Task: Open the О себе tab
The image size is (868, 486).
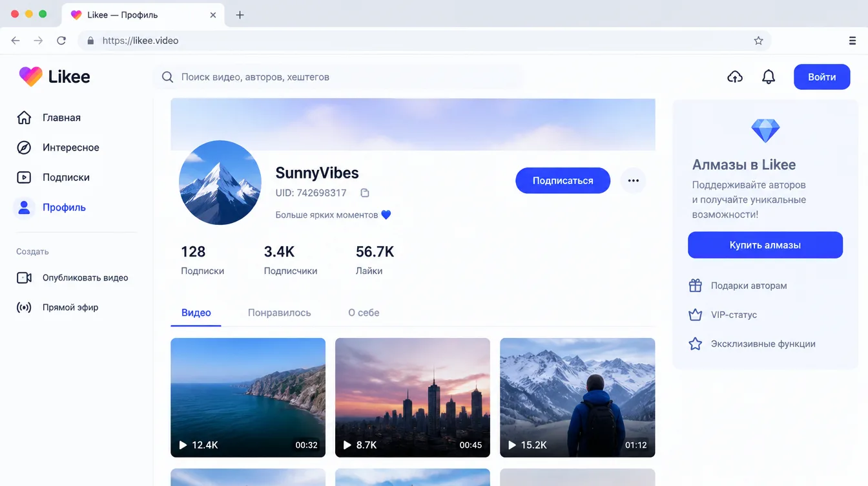Action: coord(364,313)
